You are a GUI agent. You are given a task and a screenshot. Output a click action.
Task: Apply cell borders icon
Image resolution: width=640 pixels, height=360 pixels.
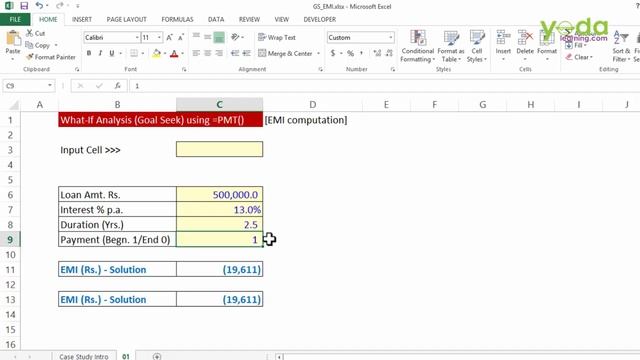click(134, 53)
